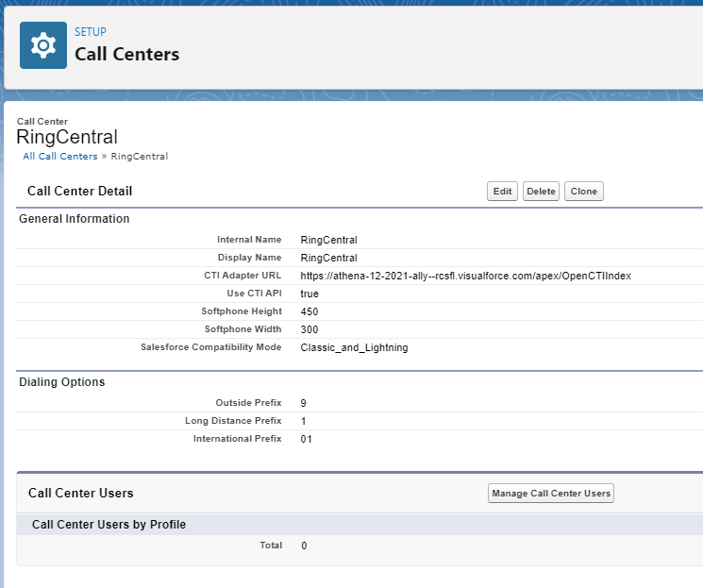Click the Softphone Width value 300

click(310, 329)
